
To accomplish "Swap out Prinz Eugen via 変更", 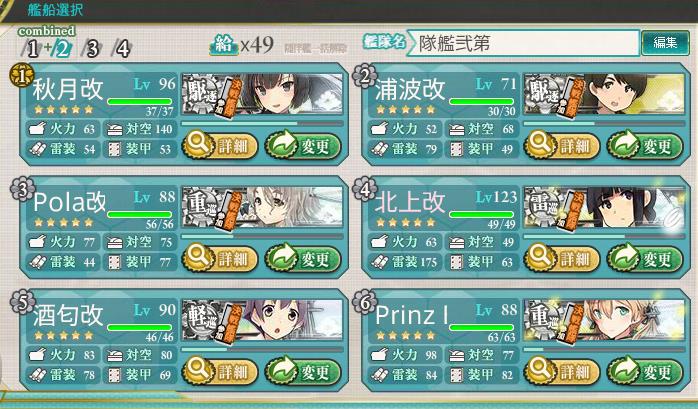I will click(645, 372).
